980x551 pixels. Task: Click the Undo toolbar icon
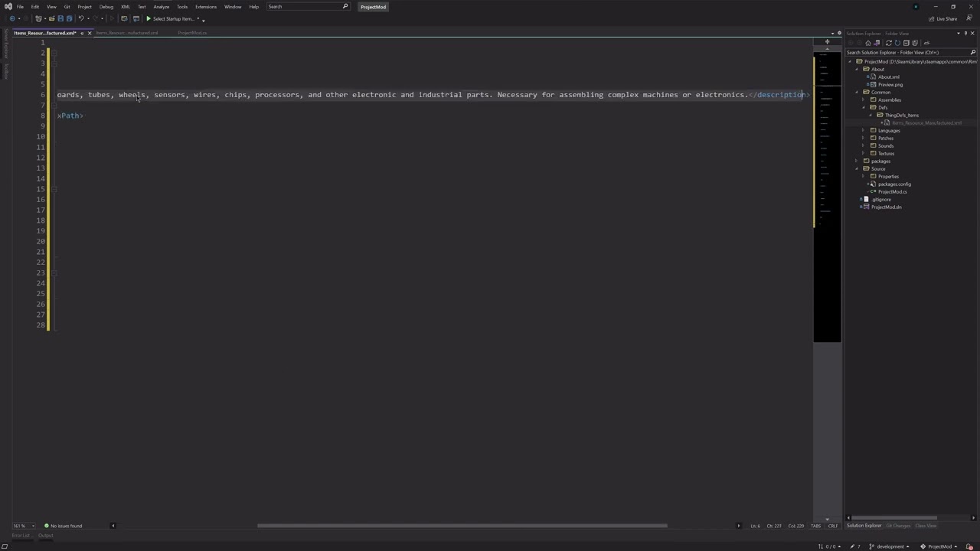(x=81, y=18)
